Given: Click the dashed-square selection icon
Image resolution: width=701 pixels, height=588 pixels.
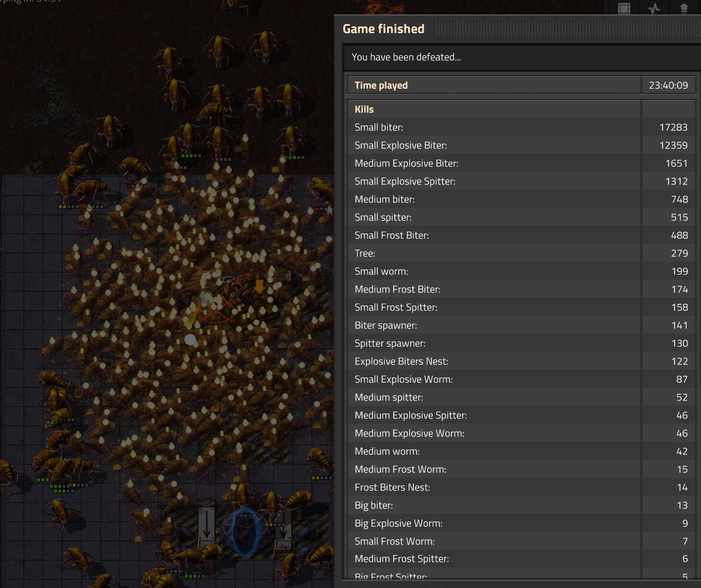Looking at the screenshot, I should (624, 8).
